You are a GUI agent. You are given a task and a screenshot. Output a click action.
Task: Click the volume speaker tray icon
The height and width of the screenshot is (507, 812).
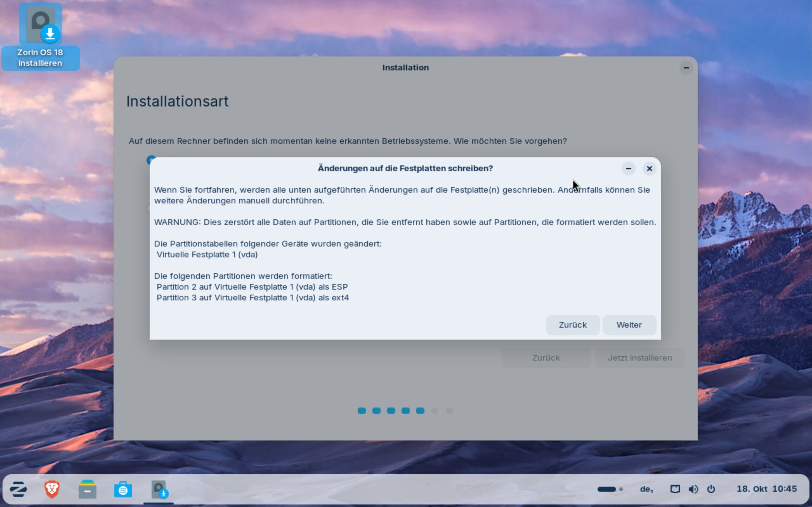[693, 489]
